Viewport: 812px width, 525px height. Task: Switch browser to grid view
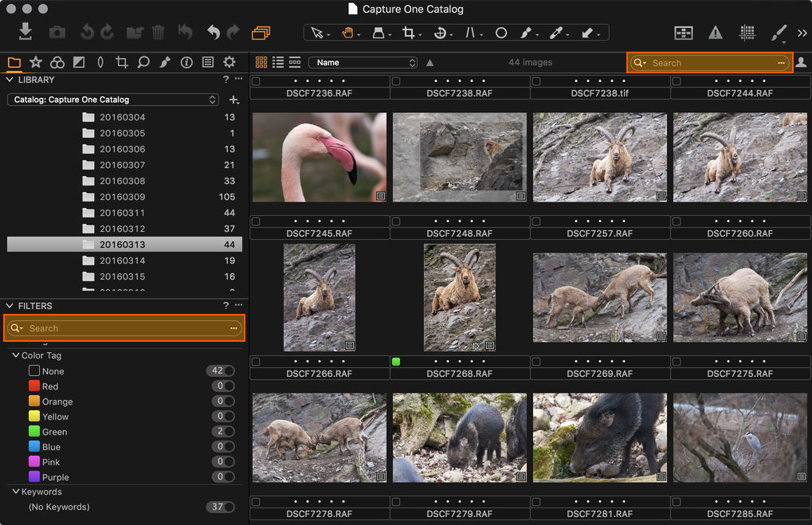tap(261, 63)
